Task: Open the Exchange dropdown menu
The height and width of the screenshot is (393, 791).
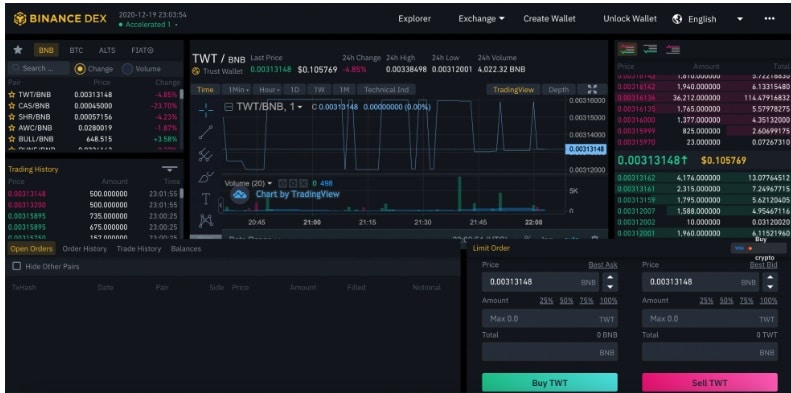Action: (x=481, y=19)
